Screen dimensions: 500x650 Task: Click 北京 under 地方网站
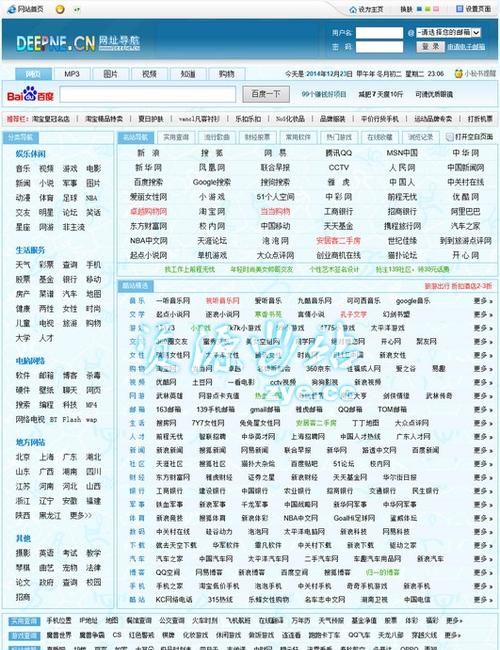pyautogui.click(x=23, y=457)
